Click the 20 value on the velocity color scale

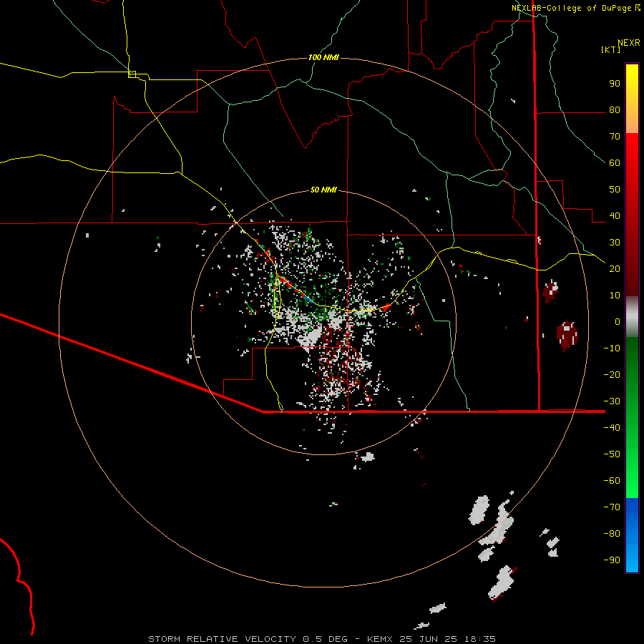tap(615, 268)
